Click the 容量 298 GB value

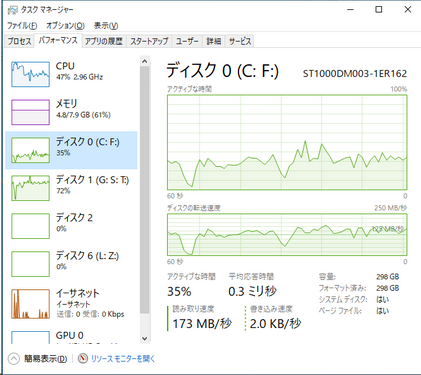(x=388, y=277)
